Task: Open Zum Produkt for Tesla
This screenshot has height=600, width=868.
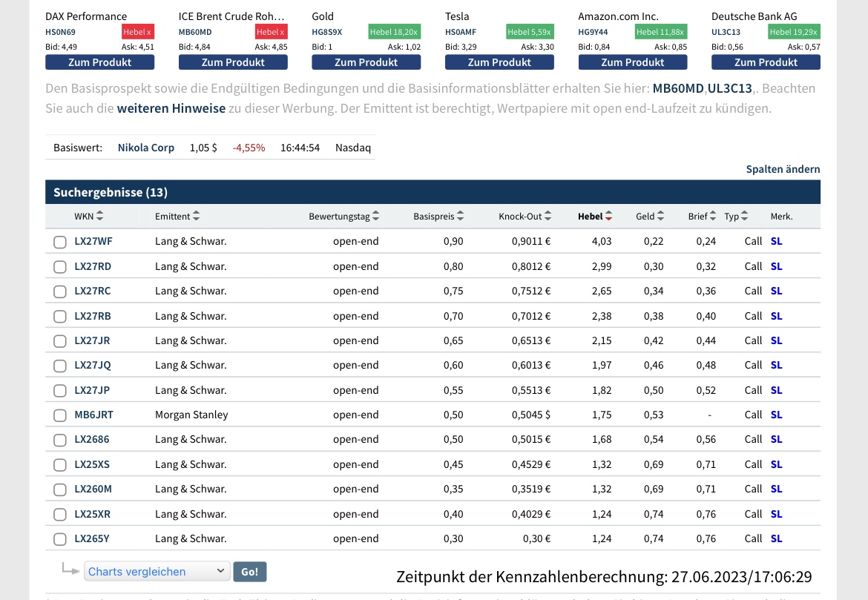Action: pos(499,62)
